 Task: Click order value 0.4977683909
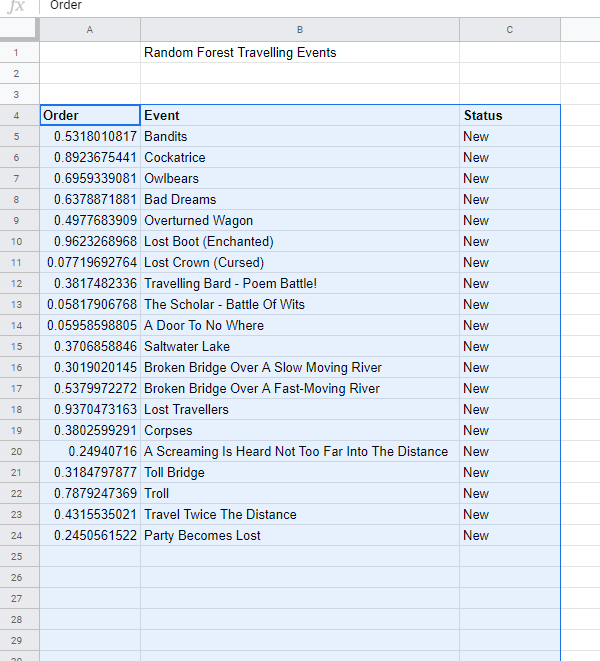pyautogui.click(x=90, y=220)
